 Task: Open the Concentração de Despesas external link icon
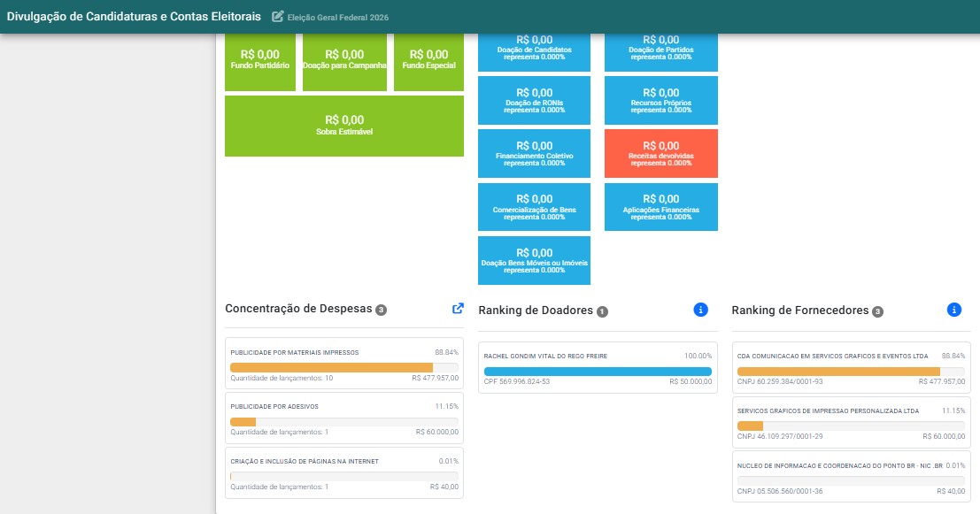click(x=458, y=309)
